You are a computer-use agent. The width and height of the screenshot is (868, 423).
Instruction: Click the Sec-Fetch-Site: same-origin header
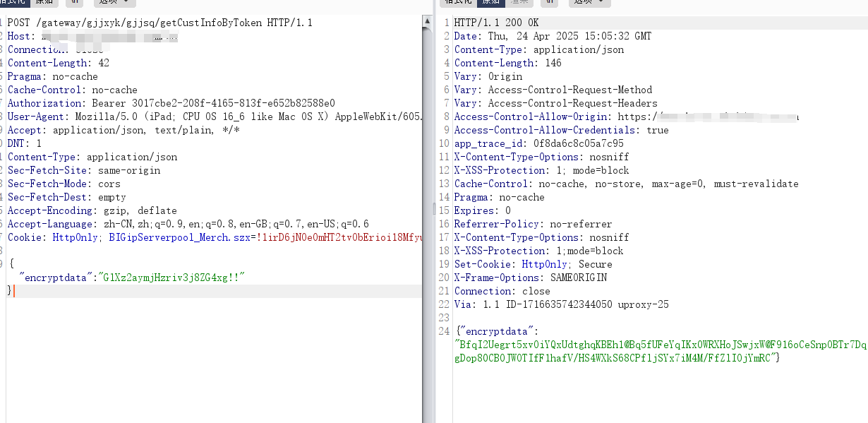tap(84, 170)
